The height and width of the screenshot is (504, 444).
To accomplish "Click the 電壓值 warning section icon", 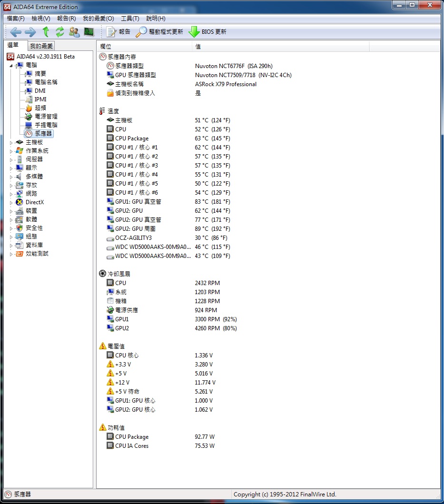I will point(103,346).
